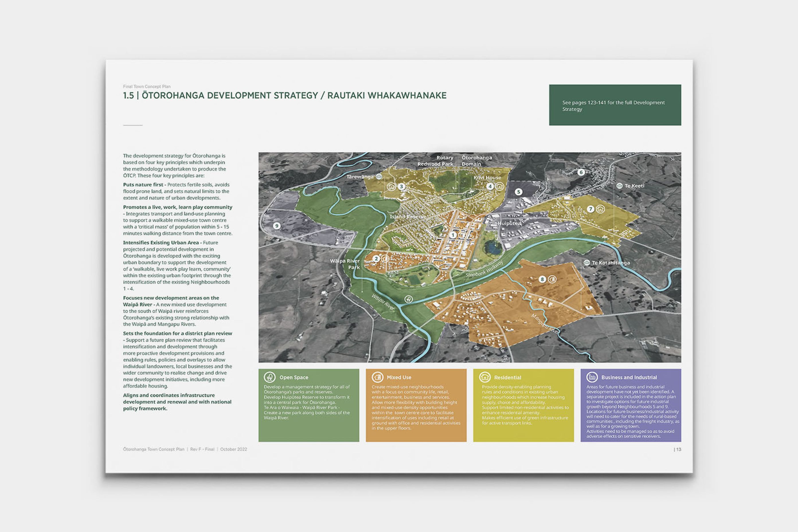Click the green 'See pages 123-141' box
Image resolution: width=798 pixels, height=532 pixels.
pos(615,105)
